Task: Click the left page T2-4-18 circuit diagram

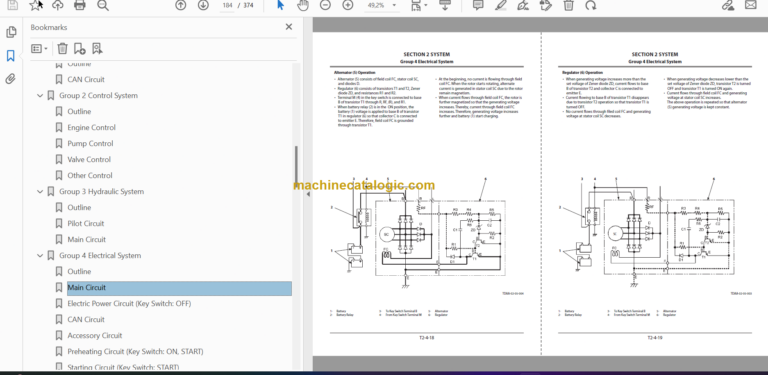Action: click(418, 234)
